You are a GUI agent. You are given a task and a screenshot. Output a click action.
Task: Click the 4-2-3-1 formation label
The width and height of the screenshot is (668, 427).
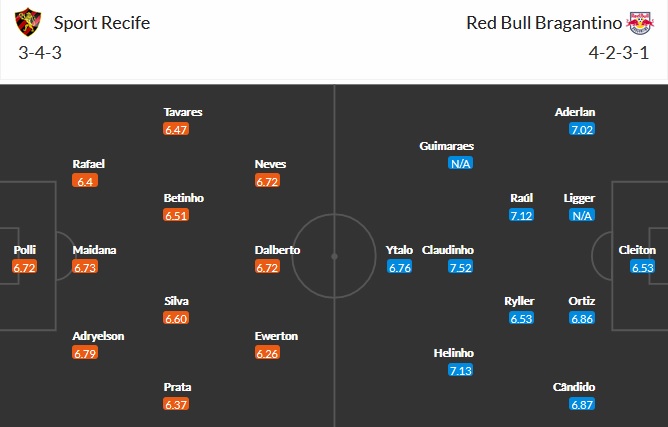(x=625, y=52)
